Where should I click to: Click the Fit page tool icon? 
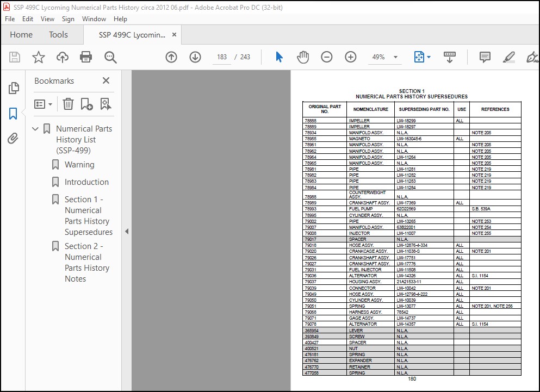pos(419,57)
